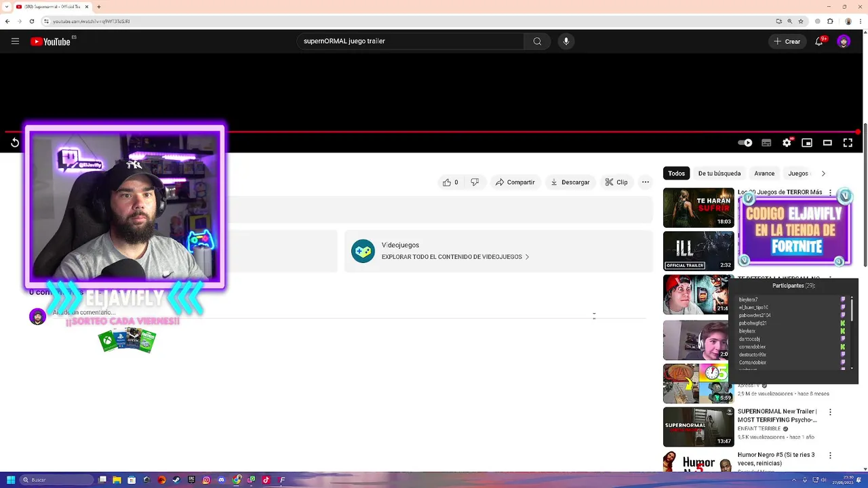Go to the YouTube home logo

[x=51, y=41]
